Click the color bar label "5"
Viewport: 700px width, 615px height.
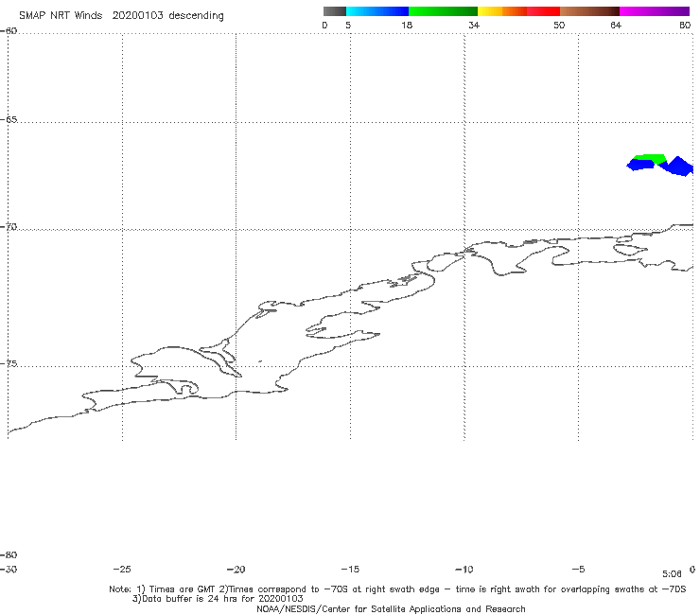(x=348, y=25)
